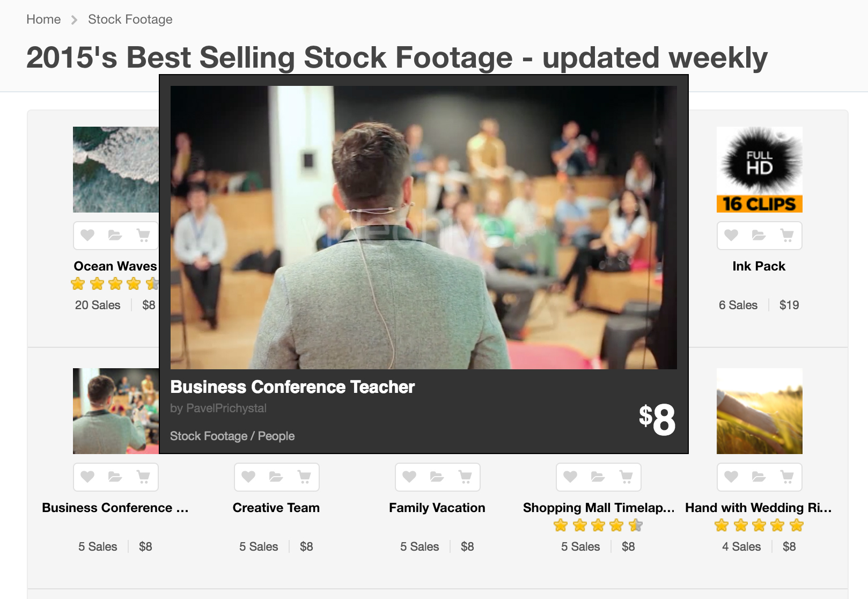Screen dimensions: 868x599
Task: Click Business Conference small thumbnail
Action: click(115, 411)
